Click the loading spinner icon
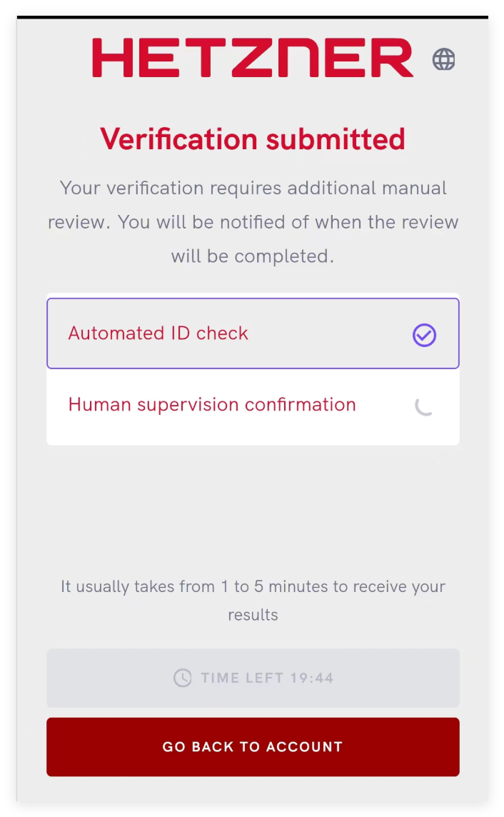The width and height of the screenshot is (504, 817). pyautogui.click(x=424, y=406)
